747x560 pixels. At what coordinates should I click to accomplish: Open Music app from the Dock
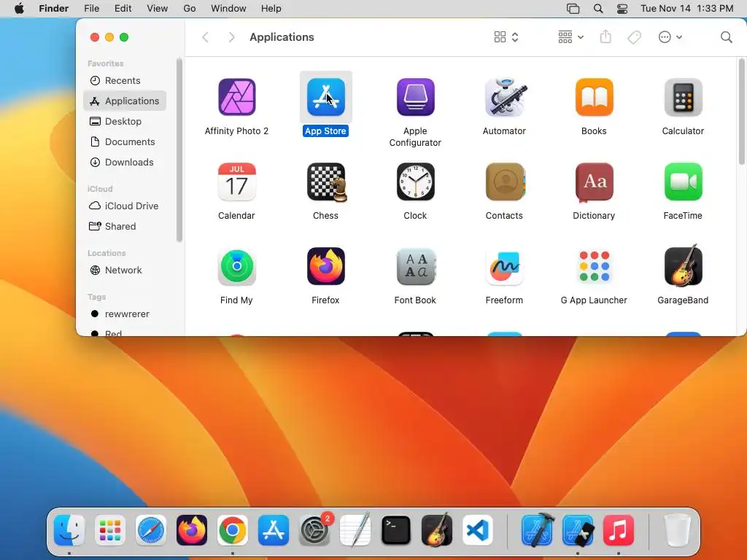619,530
